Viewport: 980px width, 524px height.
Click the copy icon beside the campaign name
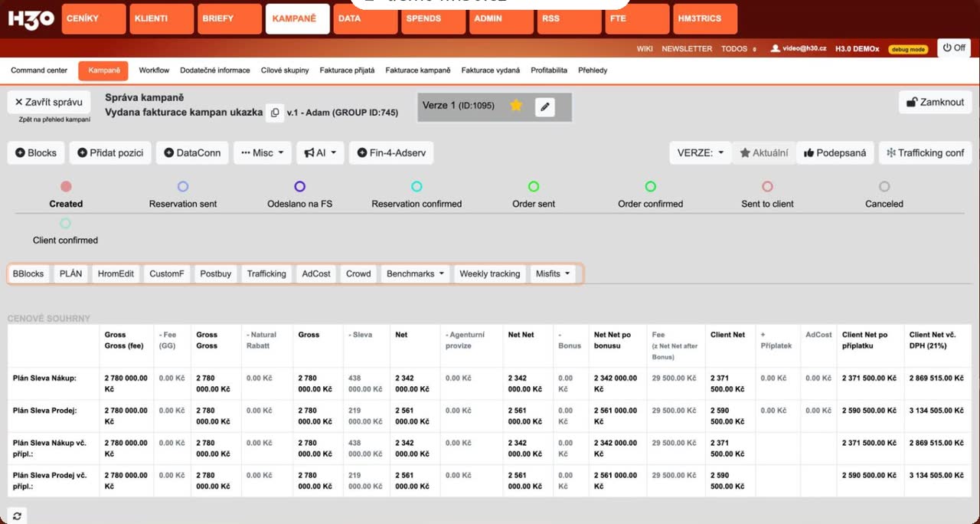pyautogui.click(x=275, y=113)
